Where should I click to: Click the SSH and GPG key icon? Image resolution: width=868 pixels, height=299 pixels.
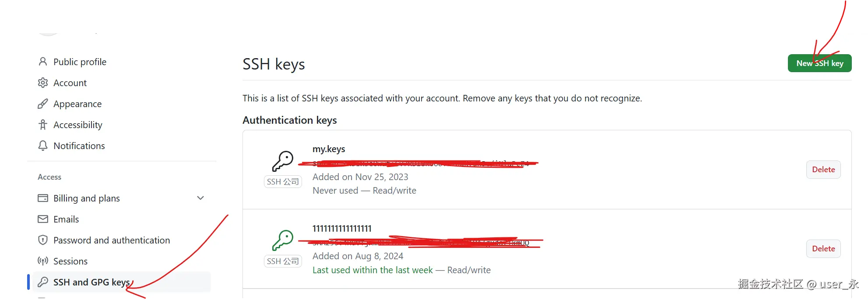click(43, 282)
